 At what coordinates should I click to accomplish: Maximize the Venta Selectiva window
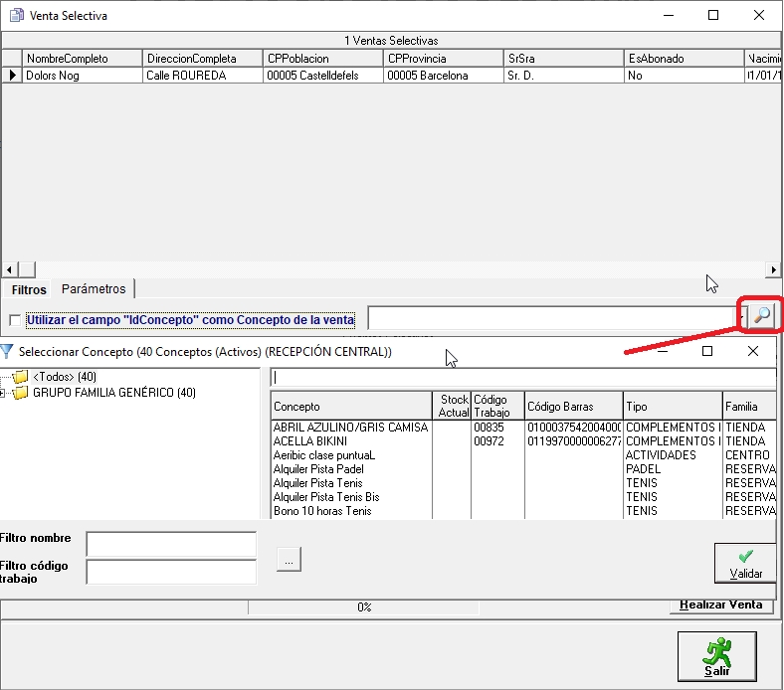click(713, 16)
